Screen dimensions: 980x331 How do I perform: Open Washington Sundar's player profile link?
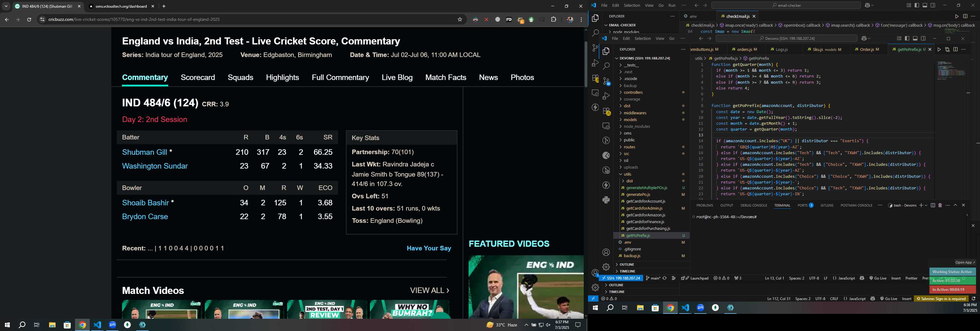(155, 166)
